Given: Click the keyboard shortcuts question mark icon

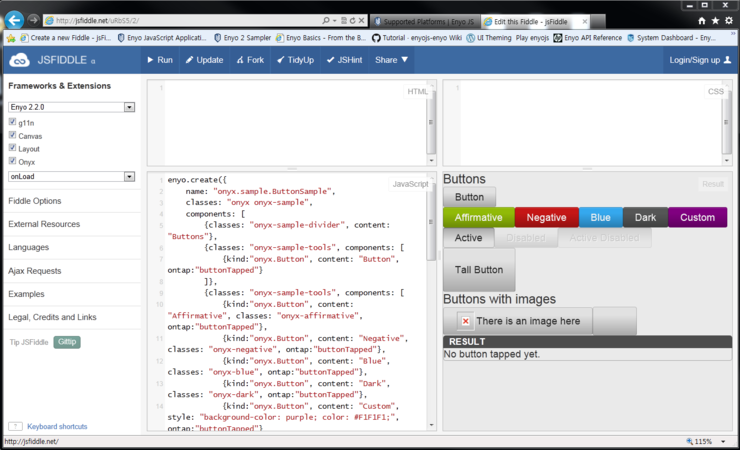Looking at the screenshot, I should tap(16, 426).
